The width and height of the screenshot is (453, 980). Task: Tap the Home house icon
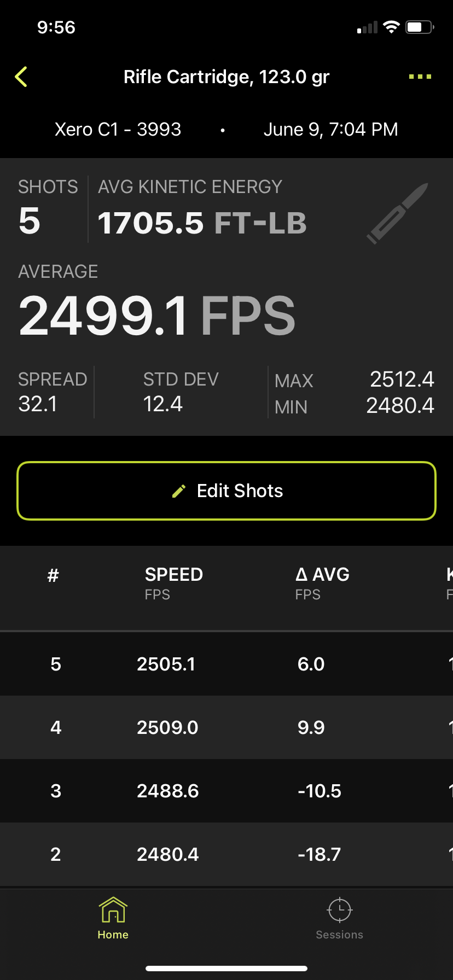pos(113,910)
